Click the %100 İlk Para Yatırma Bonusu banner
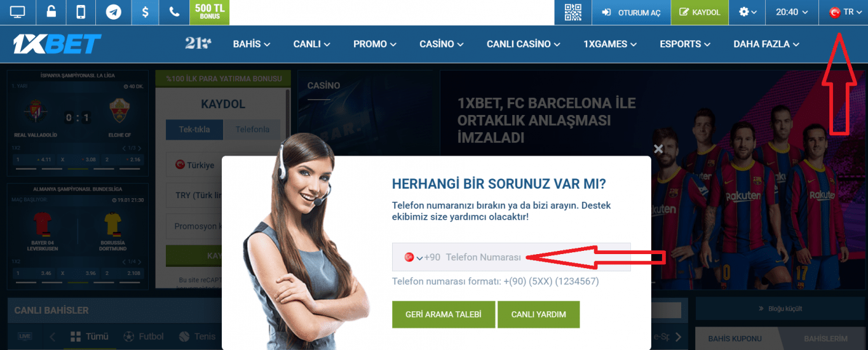This screenshot has height=350, width=868. click(224, 79)
